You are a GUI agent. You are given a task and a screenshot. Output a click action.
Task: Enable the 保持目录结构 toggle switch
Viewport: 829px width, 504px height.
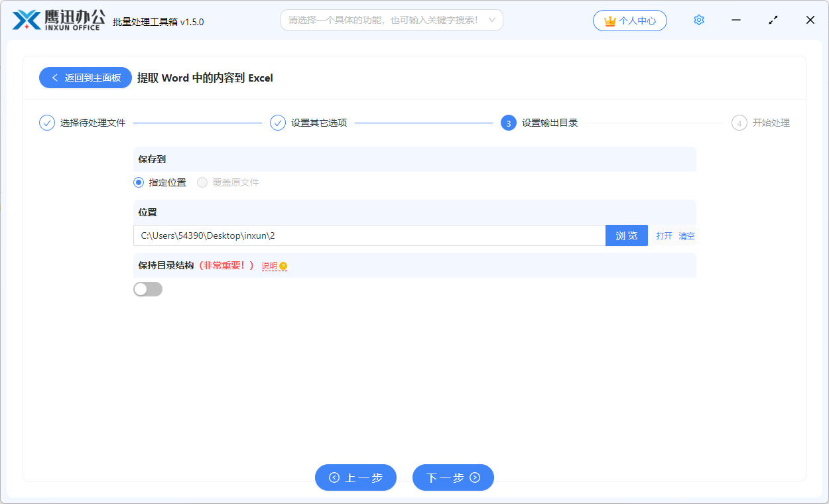pos(148,288)
